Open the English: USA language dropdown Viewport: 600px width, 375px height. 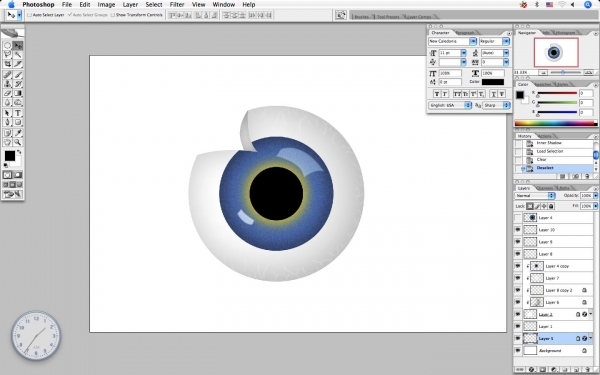pyautogui.click(x=450, y=105)
